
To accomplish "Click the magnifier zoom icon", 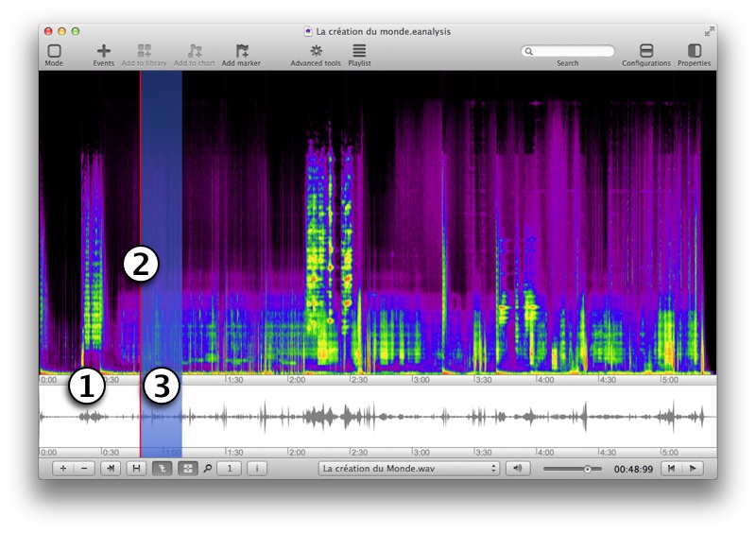I will point(207,469).
